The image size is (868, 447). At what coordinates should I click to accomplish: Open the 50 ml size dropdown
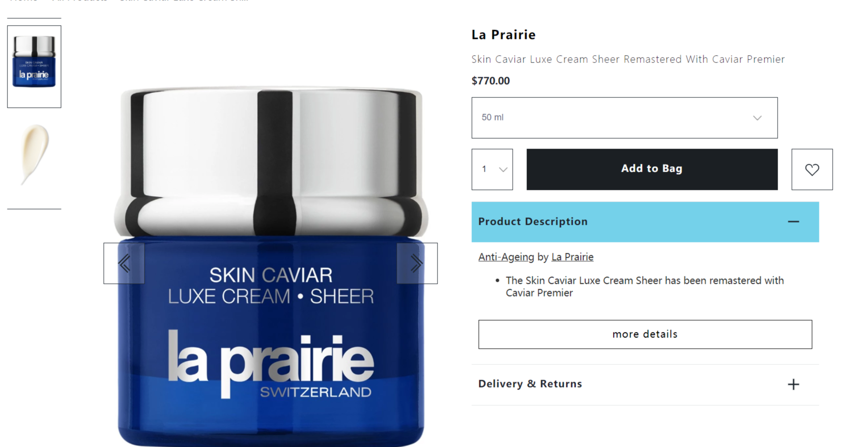coord(624,118)
